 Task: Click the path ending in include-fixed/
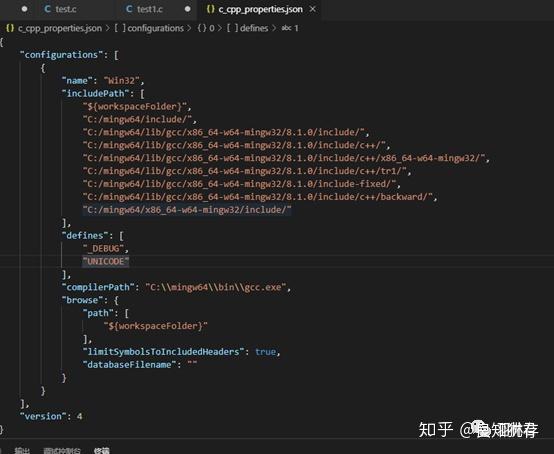click(239, 184)
